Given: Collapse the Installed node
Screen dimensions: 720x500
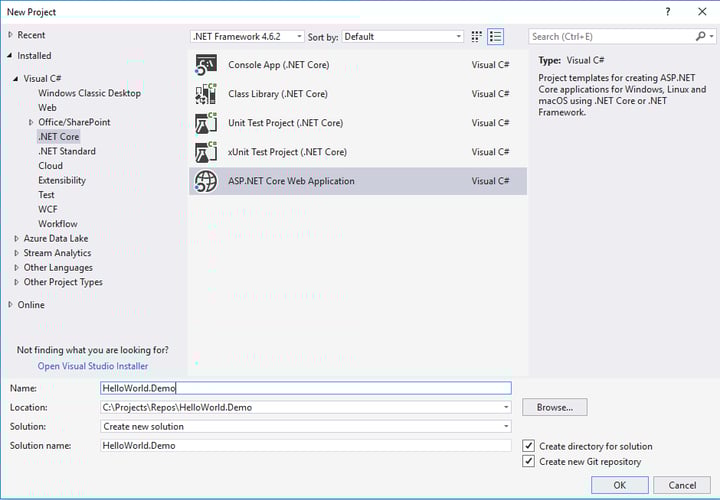Looking at the screenshot, I should (x=10, y=56).
